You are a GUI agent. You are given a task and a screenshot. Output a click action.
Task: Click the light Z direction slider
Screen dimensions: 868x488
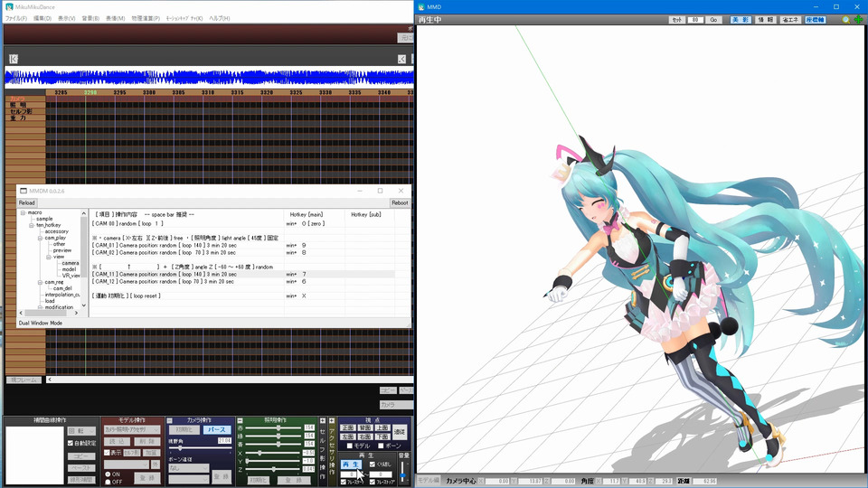[x=273, y=469]
